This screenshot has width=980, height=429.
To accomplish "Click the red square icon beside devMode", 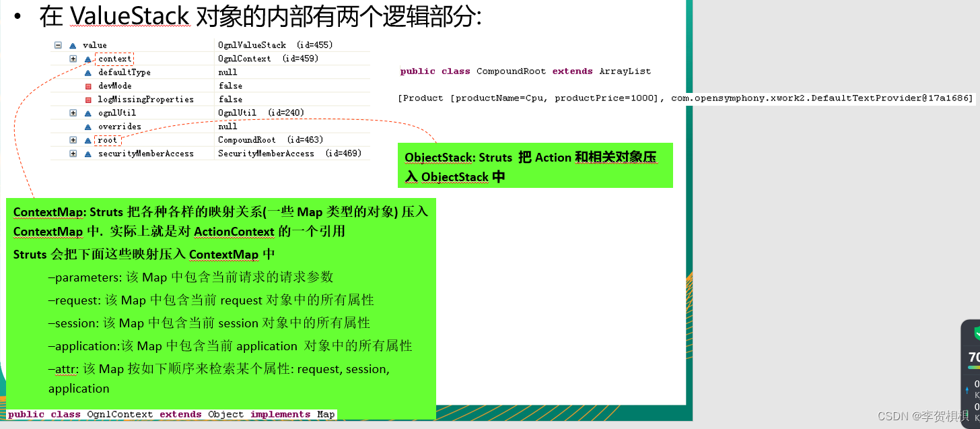I will point(87,86).
